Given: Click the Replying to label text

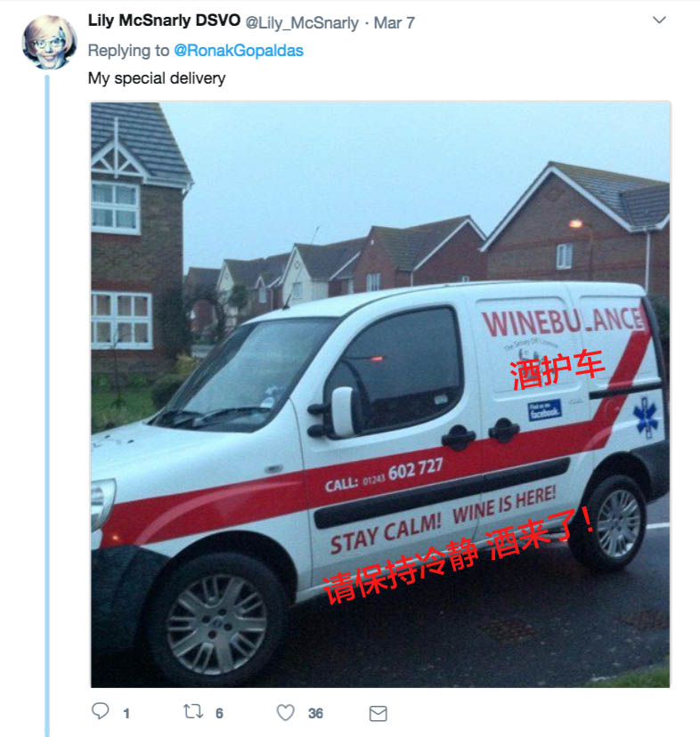Looking at the screenshot, I should 128,51.
